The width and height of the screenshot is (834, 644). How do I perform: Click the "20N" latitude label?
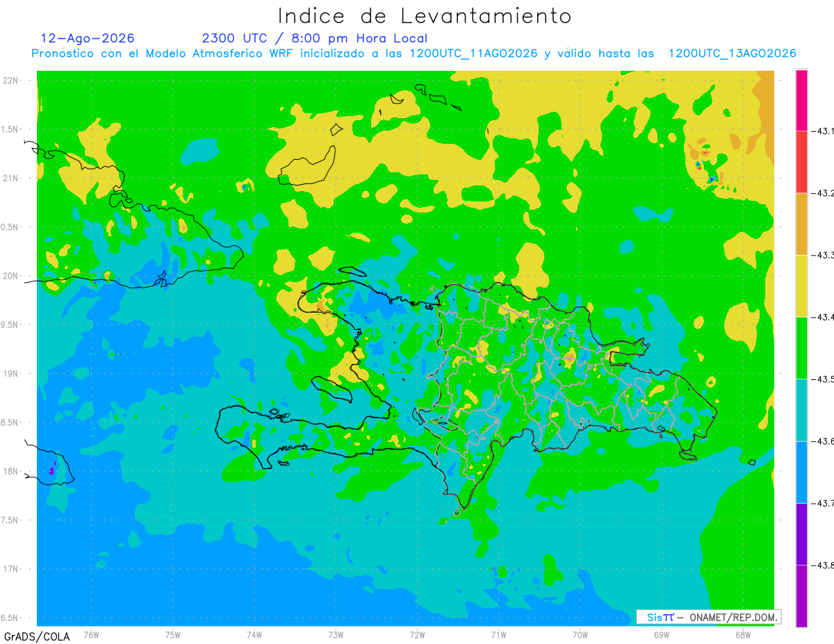coord(10,276)
